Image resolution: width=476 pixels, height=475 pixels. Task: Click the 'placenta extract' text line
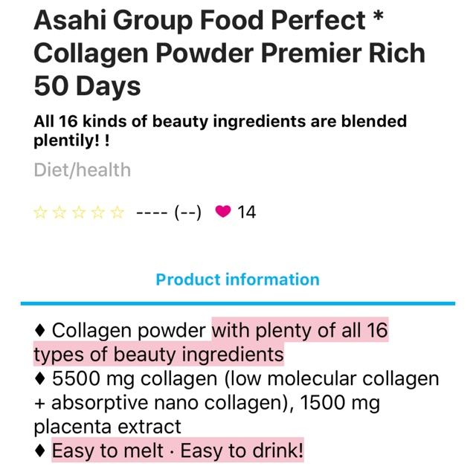107,427
